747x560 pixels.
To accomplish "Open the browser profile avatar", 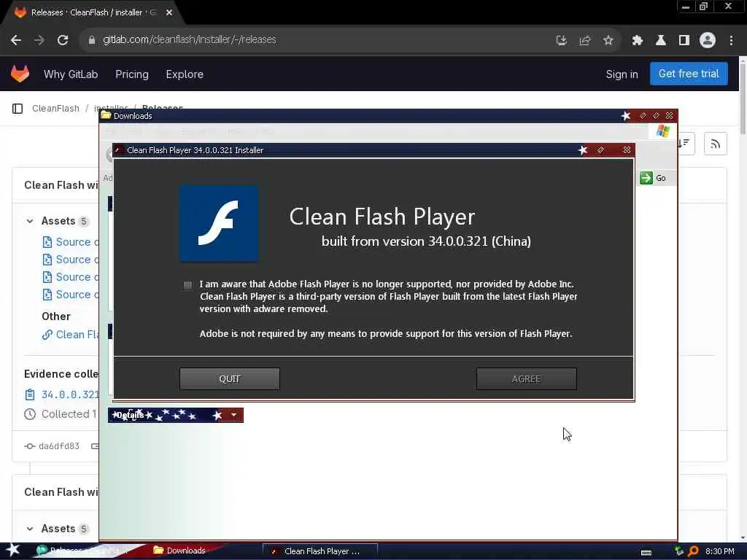I will pos(708,41).
